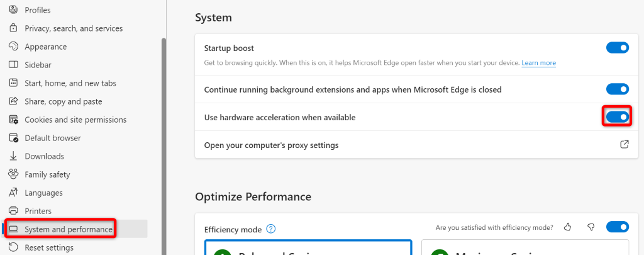Viewport: 644px width, 255px height.
Task: Click the external link icon for proxy settings
Action: [x=624, y=145]
